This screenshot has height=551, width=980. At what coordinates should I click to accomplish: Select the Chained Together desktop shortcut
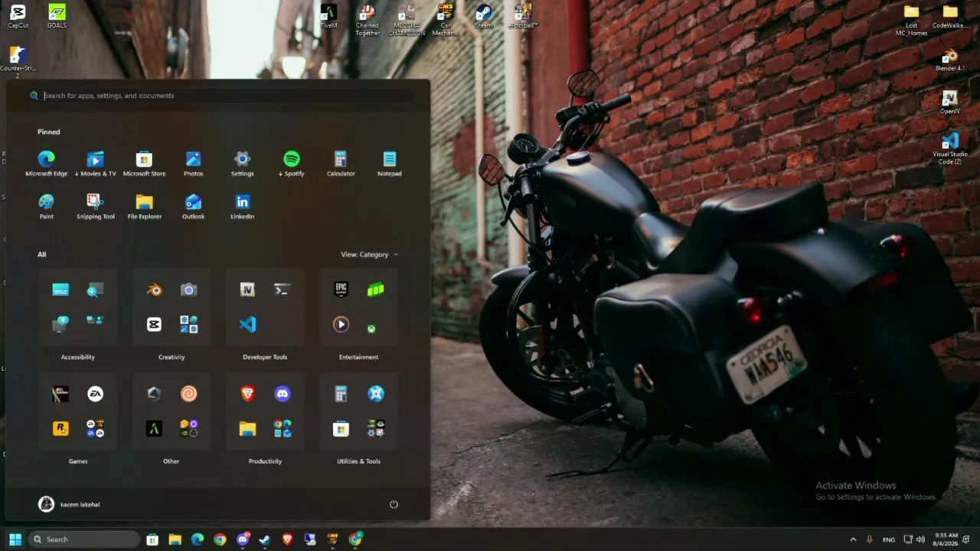point(367,20)
